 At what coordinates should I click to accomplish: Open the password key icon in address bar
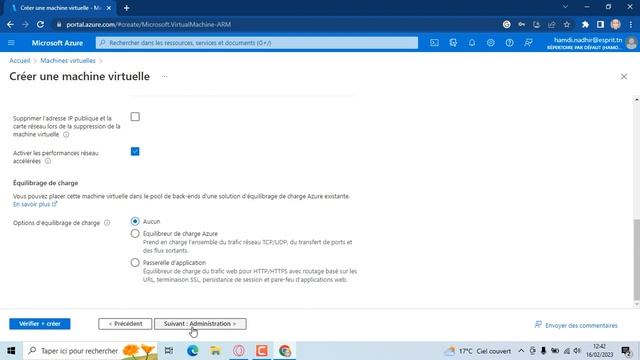pyautogui.click(x=522, y=24)
